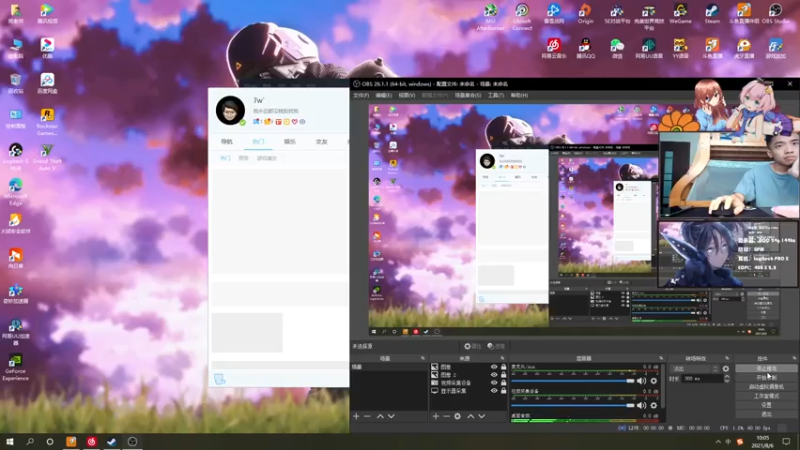Mute 视频采集设备 audio speaker icon
The width and height of the screenshot is (800, 450).
(x=641, y=405)
